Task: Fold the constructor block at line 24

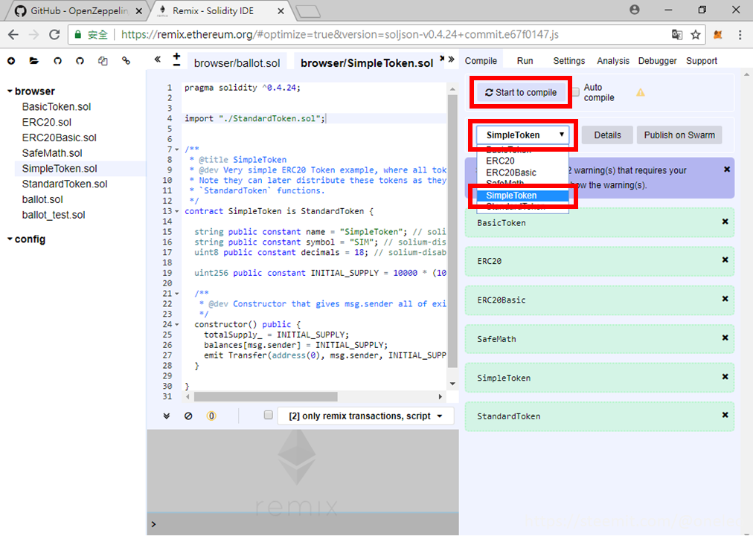Action: (x=177, y=325)
